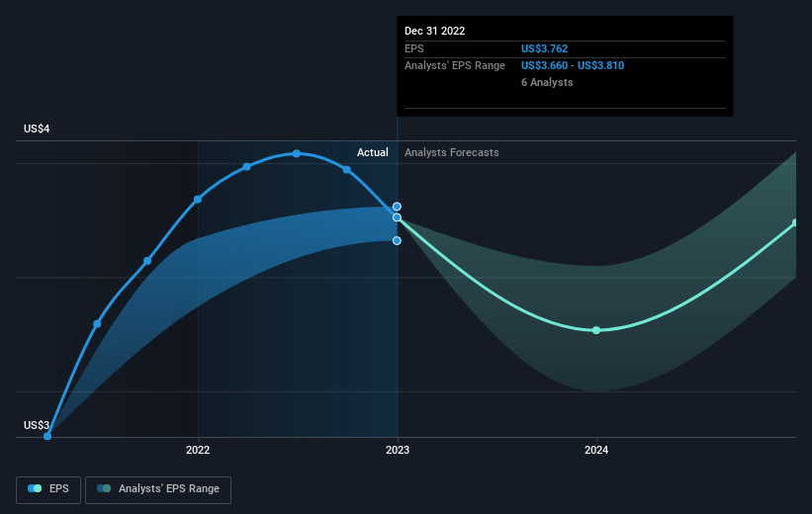Click the upper analyst range marker at 2023
This screenshot has height=514, width=812.
397,207
